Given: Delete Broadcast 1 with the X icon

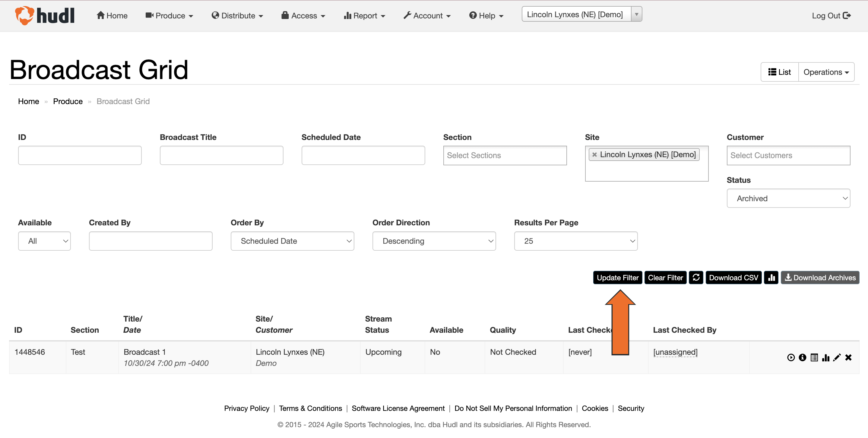Looking at the screenshot, I should pyautogui.click(x=848, y=357).
